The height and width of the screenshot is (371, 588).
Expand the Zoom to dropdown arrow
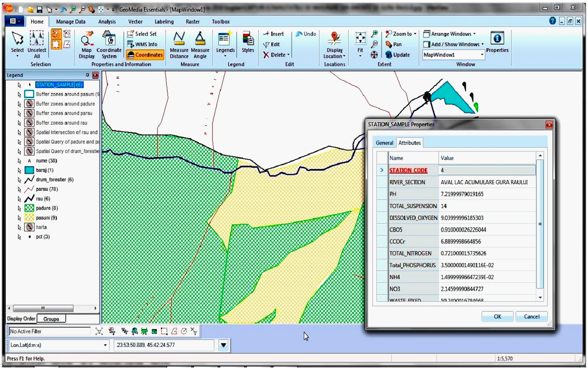point(415,34)
